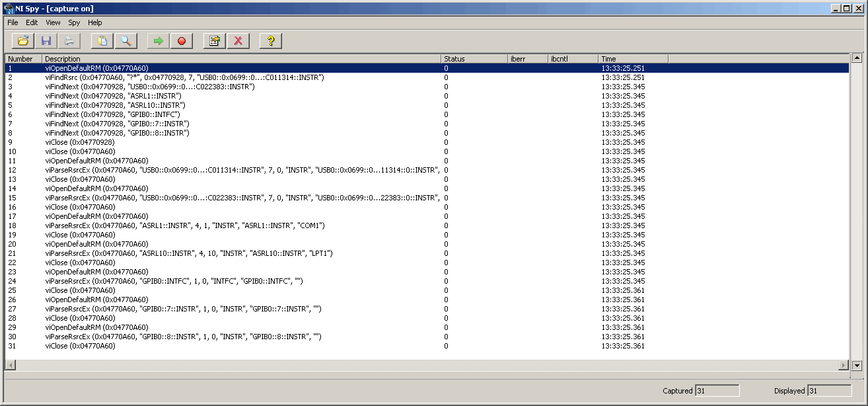Select row 1 viOpenDefaultRM entry

click(x=427, y=68)
